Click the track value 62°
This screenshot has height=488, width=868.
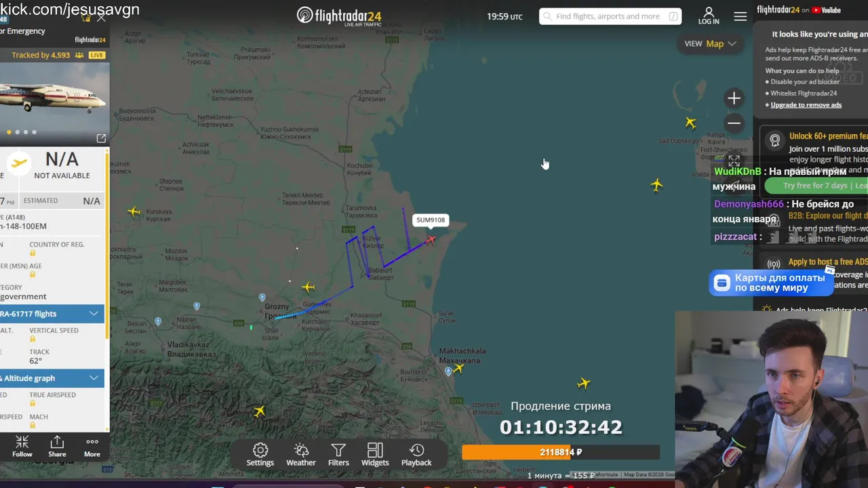tap(35, 361)
